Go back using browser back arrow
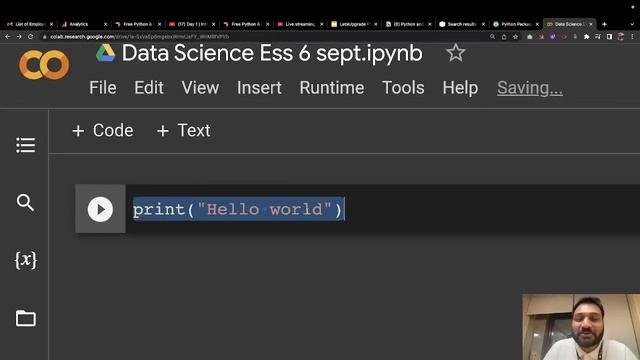This screenshot has height=360, width=640. click(x=8, y=36)
